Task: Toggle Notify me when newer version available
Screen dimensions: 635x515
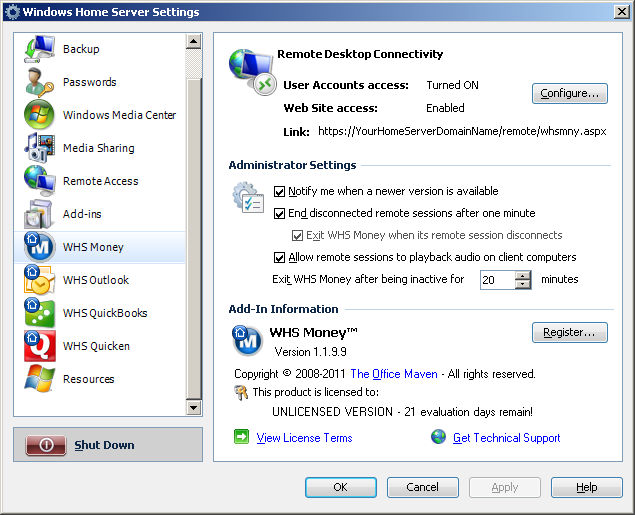Action: [279, 192]
